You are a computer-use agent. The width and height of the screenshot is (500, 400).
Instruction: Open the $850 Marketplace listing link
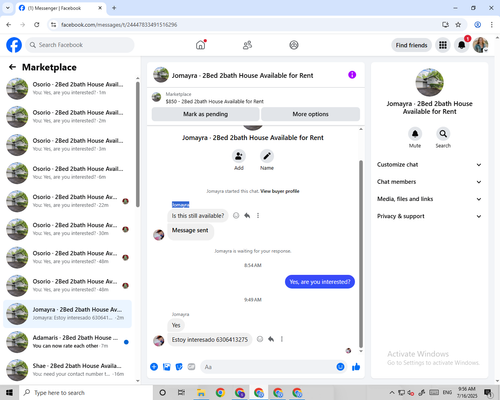tap(215, 101)
